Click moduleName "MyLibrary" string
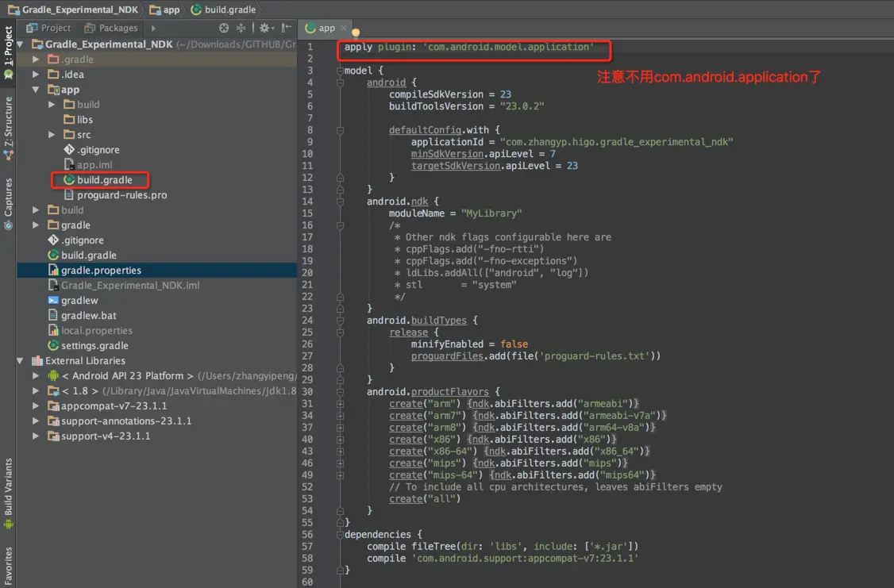 [491, 213]
